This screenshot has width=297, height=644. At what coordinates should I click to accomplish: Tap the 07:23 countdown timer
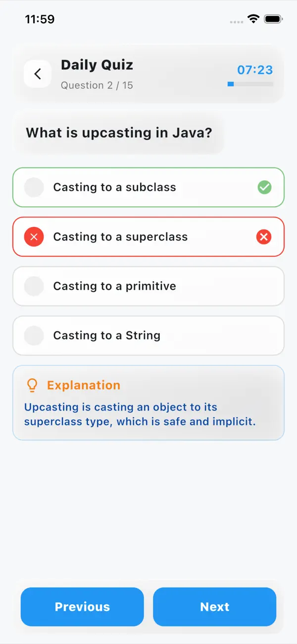coord(254,70)
